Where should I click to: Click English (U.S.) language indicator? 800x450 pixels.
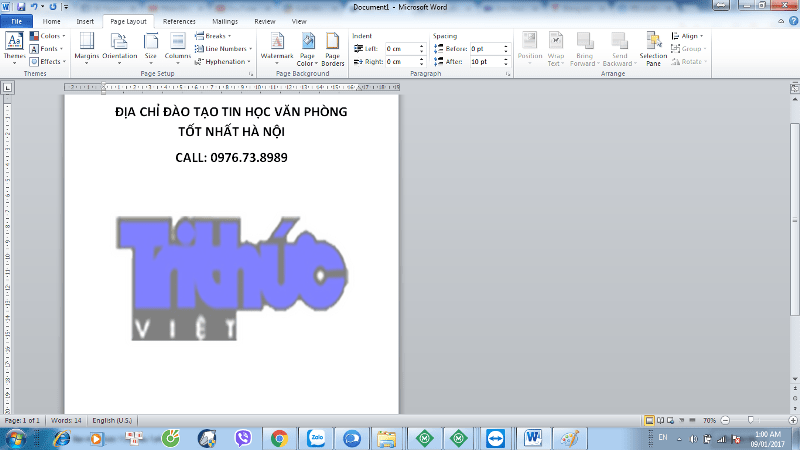pyautogui.click(x=112, y=420)
